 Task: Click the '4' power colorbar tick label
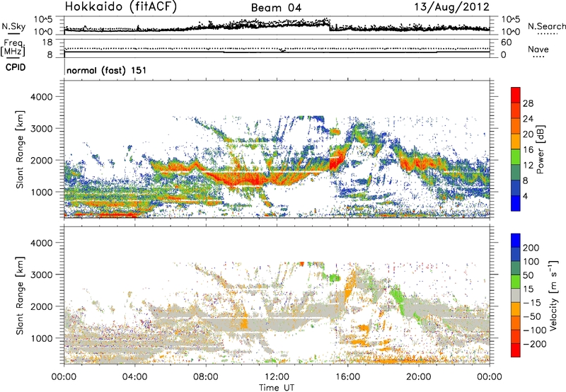[525, 196]
